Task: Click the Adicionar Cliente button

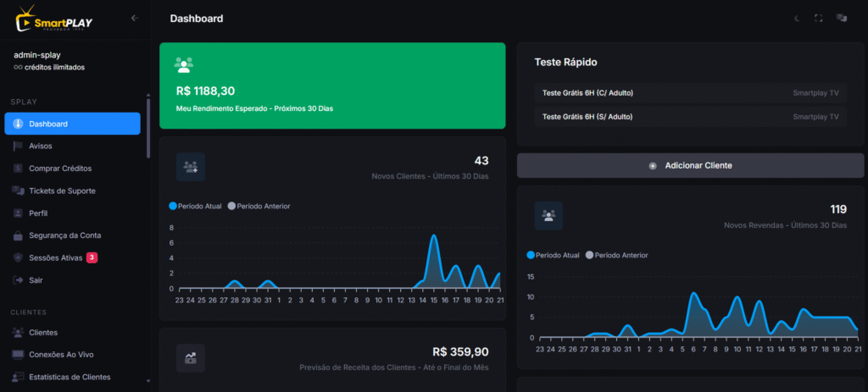Action: (x=690, y=165)
